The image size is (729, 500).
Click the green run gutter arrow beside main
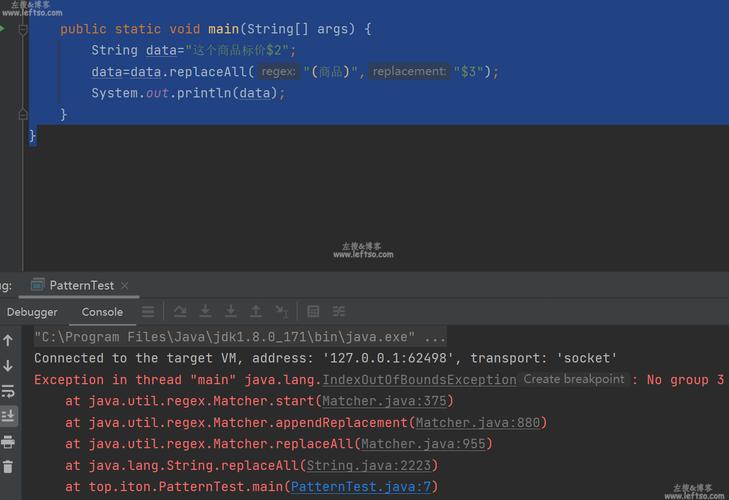coord(2,29)
